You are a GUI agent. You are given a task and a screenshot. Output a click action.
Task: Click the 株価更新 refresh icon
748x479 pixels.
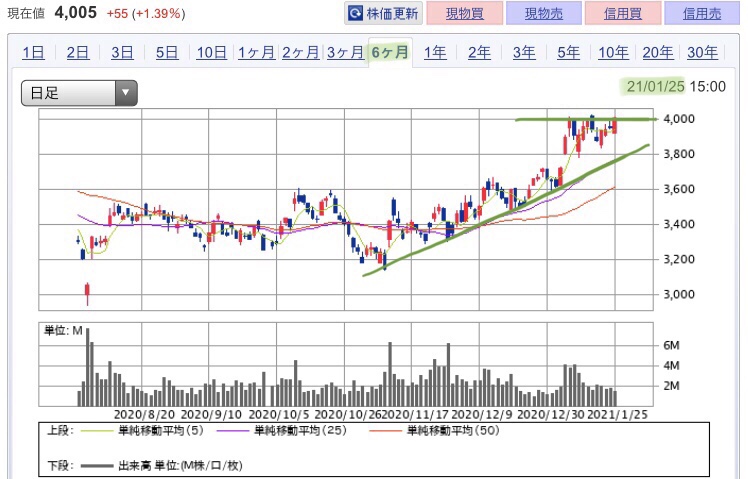coord(356,13)
